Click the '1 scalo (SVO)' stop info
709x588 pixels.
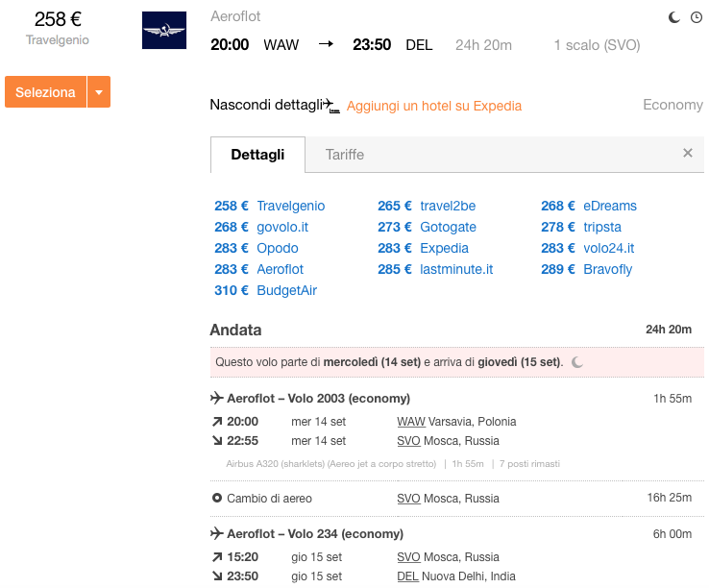597,45
